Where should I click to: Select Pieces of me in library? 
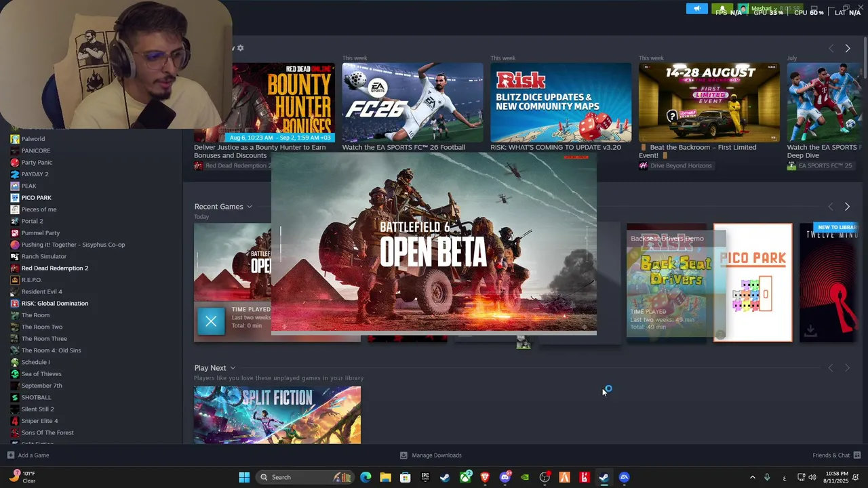coord(39,209)
